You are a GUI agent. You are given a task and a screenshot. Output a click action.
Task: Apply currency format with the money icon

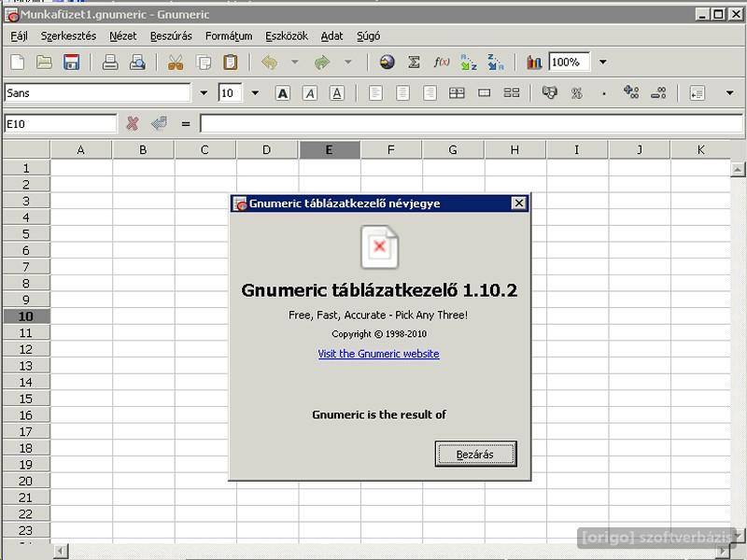[x=550, y=92]
